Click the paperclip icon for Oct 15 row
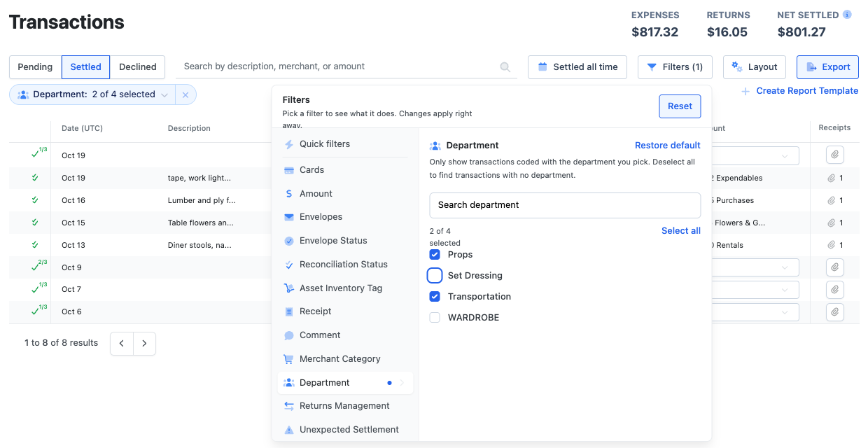Viewport: 868px width, 448px height. [x=832, y=223]
